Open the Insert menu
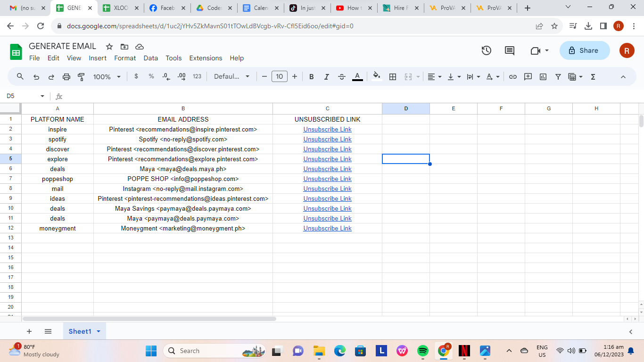The height and width of the screenshot is (362, 644). pos(98,58)
